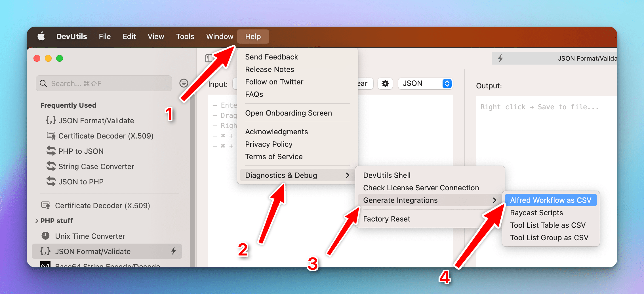Click braces icon on selected JSON row
Viewport: 644px width, 294px height.
pyautogui.click(x=45, y=251)
